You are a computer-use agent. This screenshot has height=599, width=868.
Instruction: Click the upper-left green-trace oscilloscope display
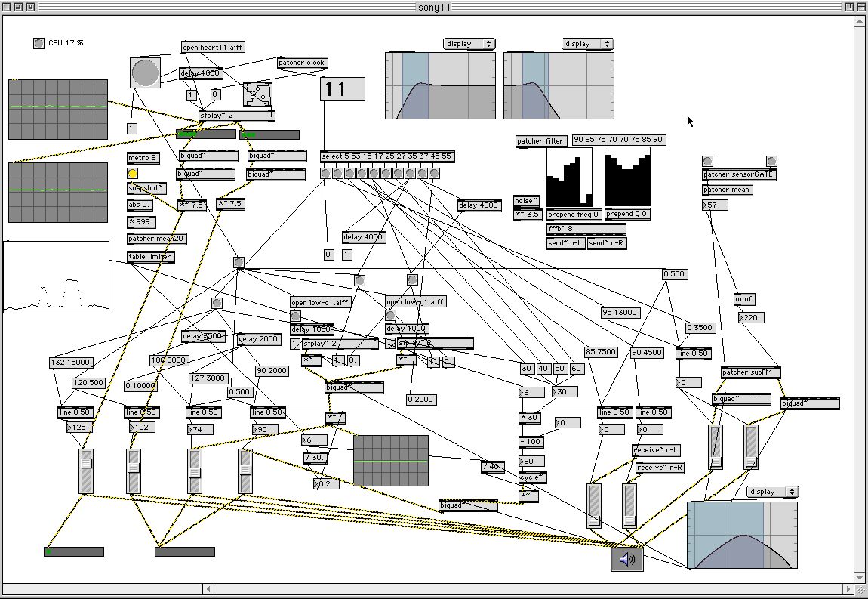tap(58, 110)
